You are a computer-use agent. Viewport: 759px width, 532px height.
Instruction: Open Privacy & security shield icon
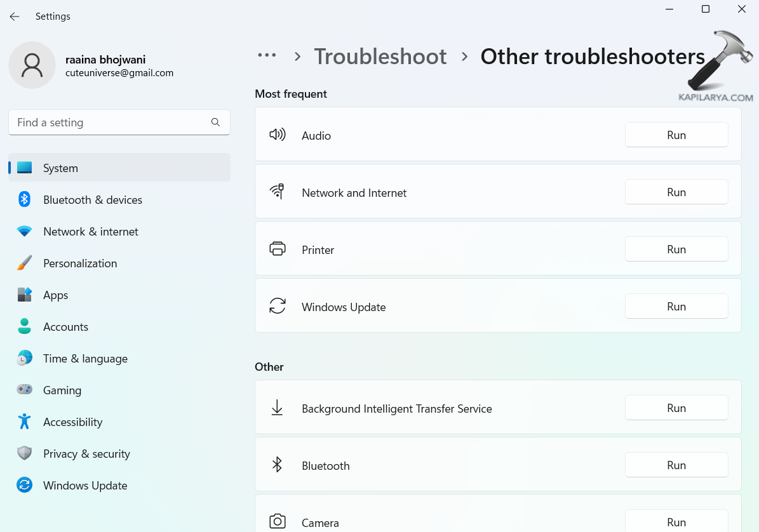click(24, 453)
